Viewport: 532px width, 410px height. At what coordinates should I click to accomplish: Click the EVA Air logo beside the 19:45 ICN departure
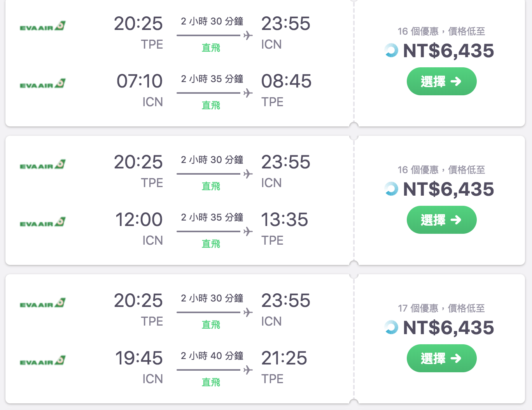click(43, 361)
